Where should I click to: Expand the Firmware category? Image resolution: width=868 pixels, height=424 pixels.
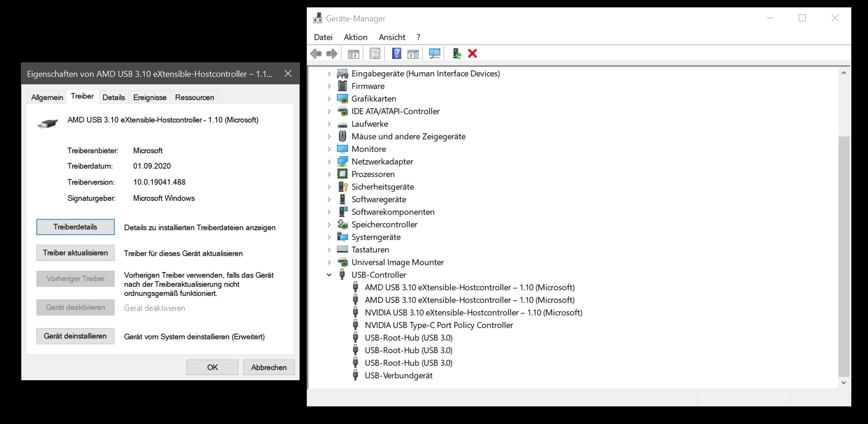329,86
